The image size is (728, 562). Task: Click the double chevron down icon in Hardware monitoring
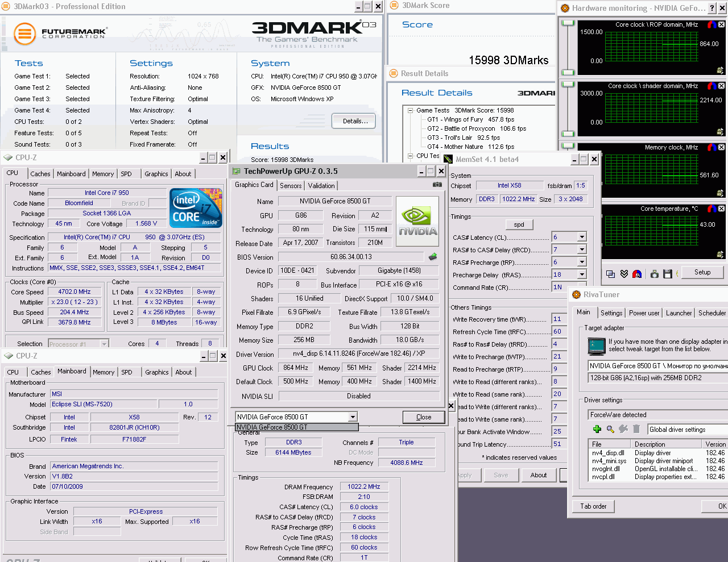tap(624, 274)
